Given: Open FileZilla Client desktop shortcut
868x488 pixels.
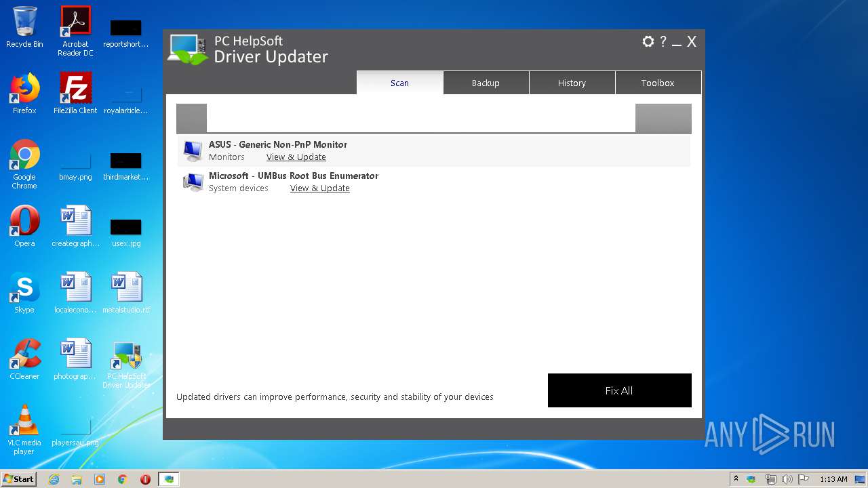Looking at the screenshot, I should pyautogui.click(x=75, y=94).
